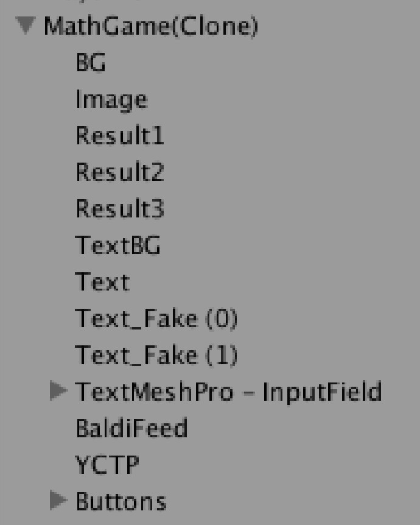Select the Buttons object label
Screen dimensions: 420x525
[x=121, y=501]
